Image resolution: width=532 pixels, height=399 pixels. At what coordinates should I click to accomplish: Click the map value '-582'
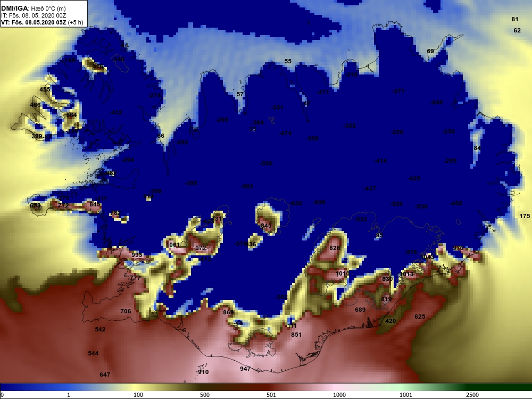pos(247,186)
